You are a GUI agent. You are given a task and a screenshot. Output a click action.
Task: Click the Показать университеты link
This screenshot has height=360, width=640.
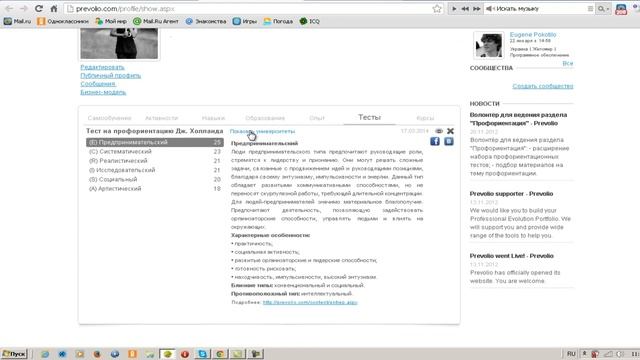coord(262,131)
